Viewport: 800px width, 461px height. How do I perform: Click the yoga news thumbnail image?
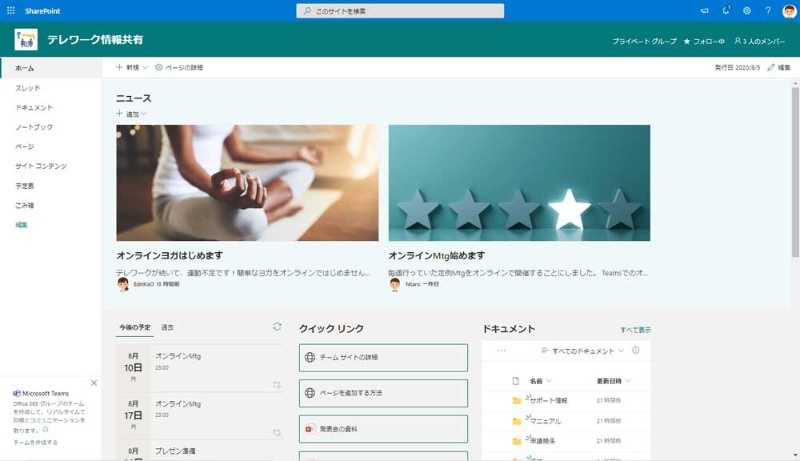click(x=247, y=183)
